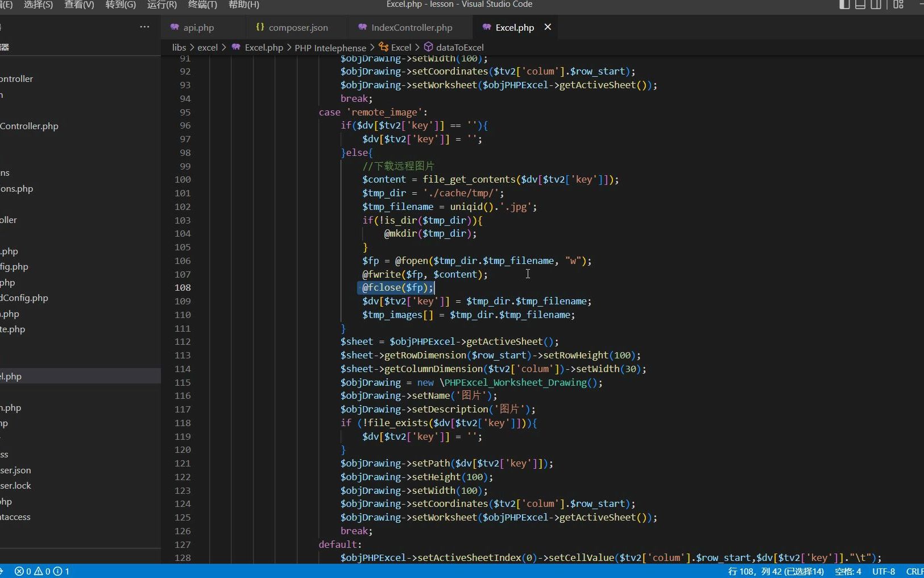
Task: Toggle the secondary side bar layout icon
Action: [x=876, y=5]
